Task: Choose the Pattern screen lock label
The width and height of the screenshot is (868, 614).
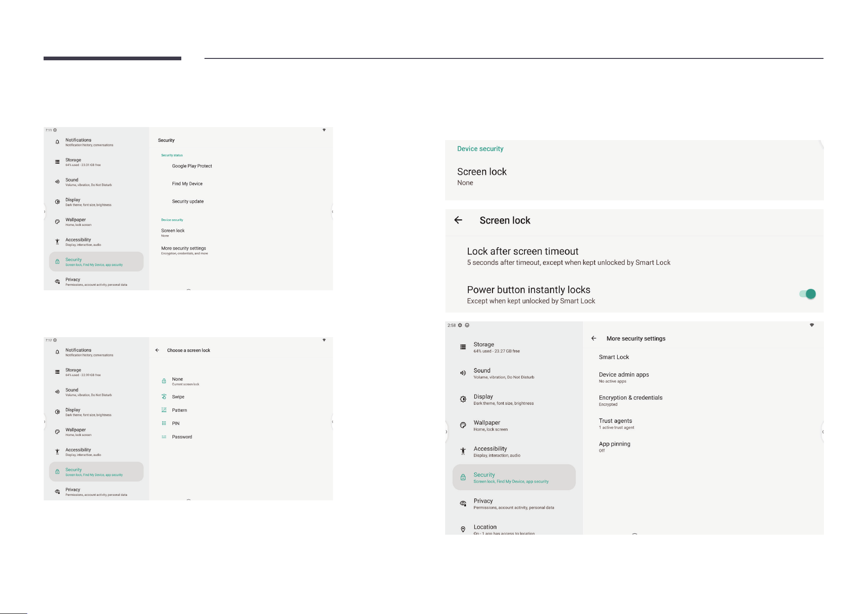Action: coord(179,410)
